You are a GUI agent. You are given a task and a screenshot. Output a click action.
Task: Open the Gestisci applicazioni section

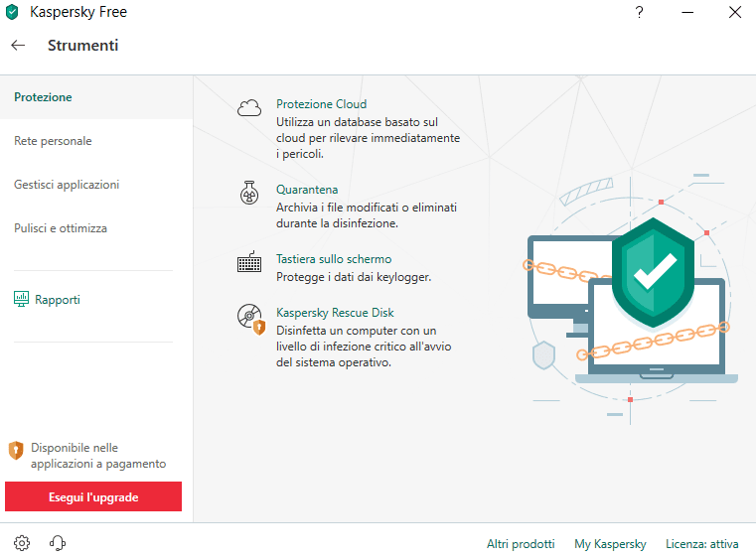tap(67, 185)
